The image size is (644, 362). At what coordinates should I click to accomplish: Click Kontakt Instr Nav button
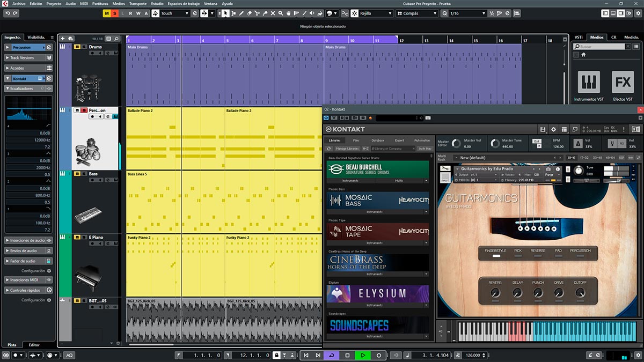click(x=425, y=149)
